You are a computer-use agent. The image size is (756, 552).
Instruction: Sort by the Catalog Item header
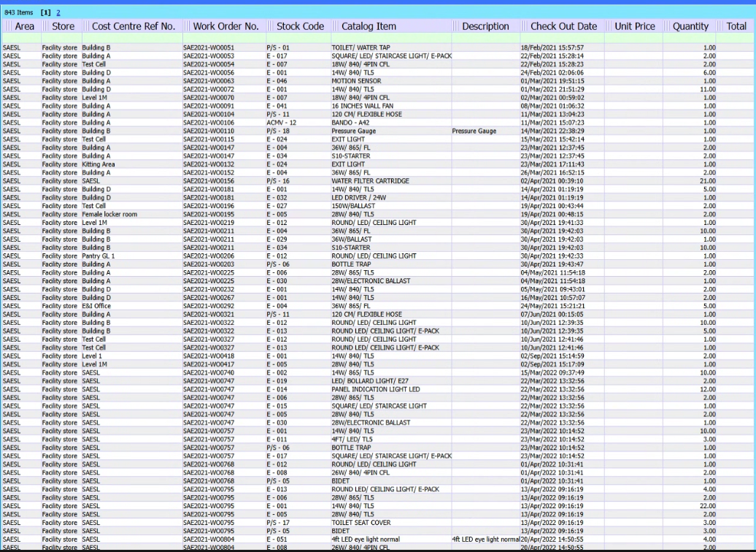[x=369, y=26]
